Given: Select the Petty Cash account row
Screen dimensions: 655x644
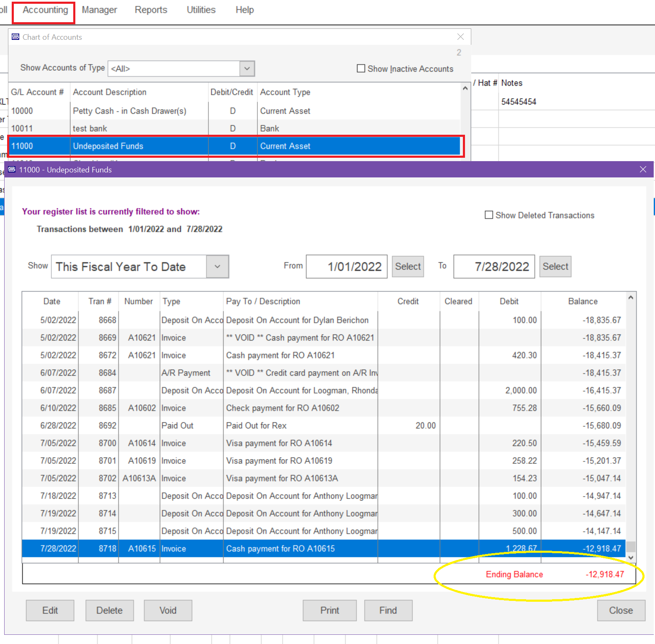Looking at the screenshot, I should pyautogui.click(x=129, y=111).
